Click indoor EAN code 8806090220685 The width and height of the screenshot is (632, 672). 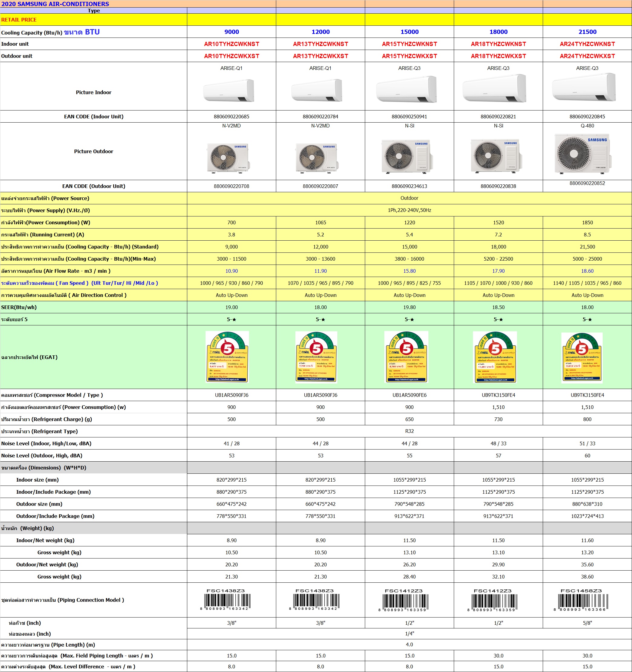(232, 117)
